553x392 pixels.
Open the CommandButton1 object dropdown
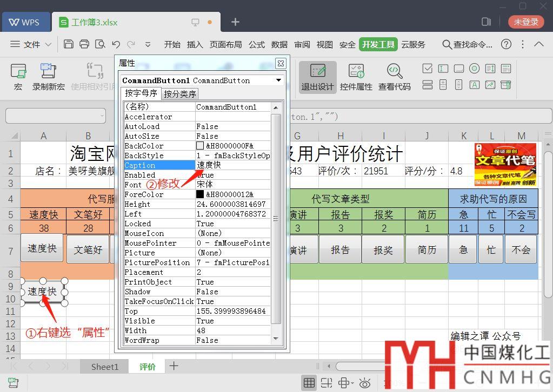click(279, 80)
